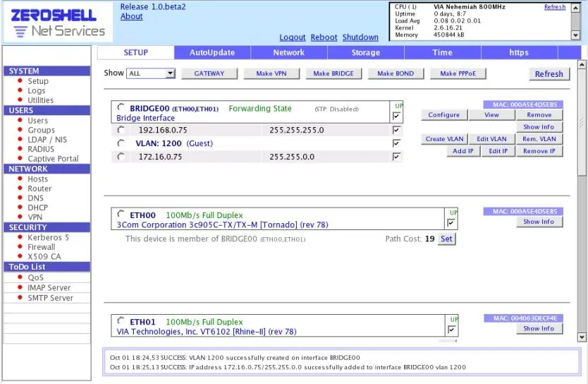Click the red bullet beside Firewall
Screen dimensions: 588x384
(20, 246)
